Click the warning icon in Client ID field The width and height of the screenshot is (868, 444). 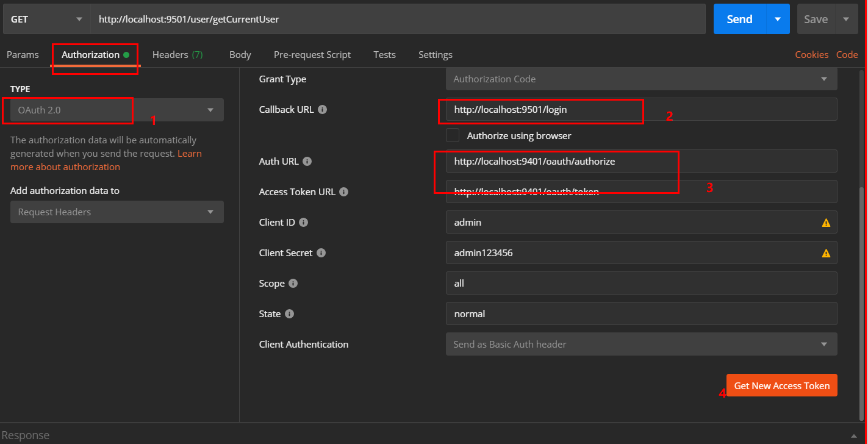tap(826, 223)
